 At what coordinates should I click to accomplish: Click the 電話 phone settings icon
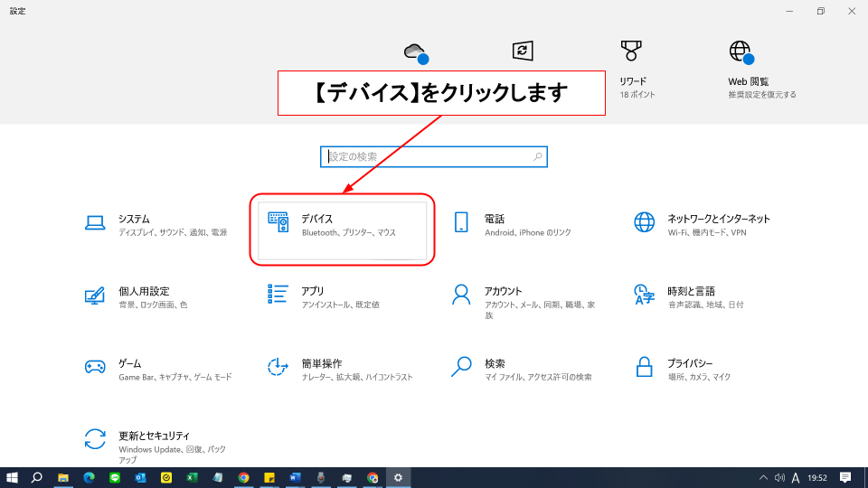point(461,222)
